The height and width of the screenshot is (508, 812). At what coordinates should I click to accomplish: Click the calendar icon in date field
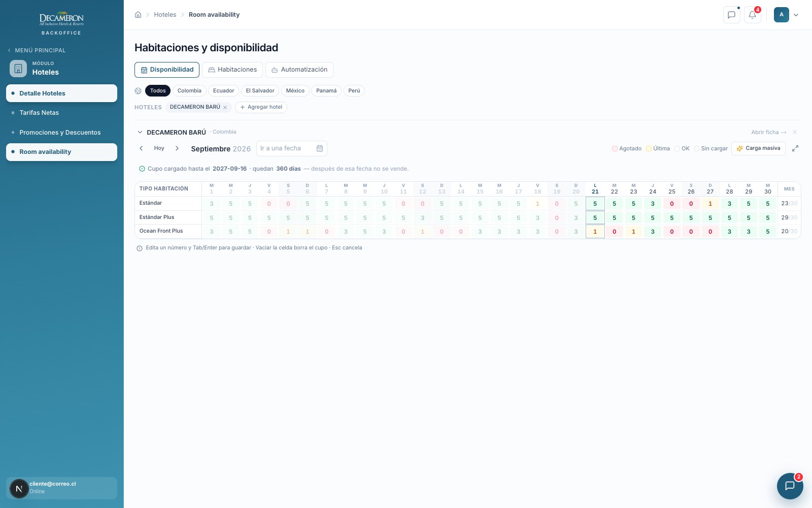320,148
